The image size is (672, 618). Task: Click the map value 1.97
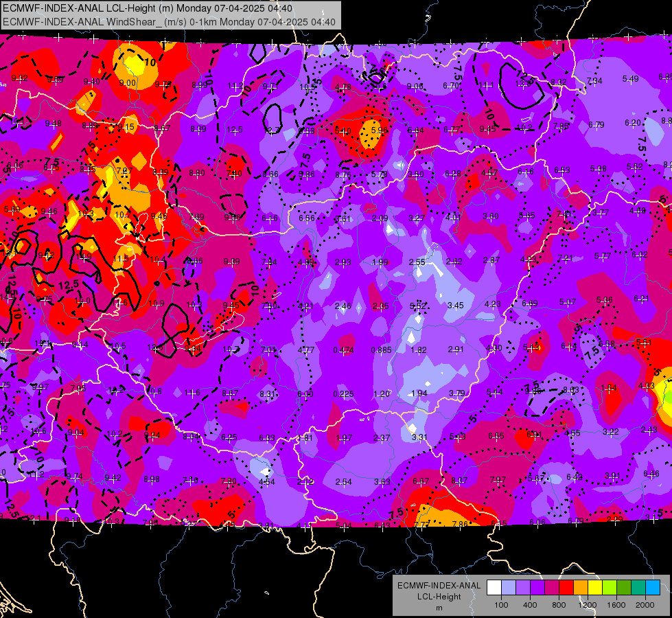click(344, 438)
